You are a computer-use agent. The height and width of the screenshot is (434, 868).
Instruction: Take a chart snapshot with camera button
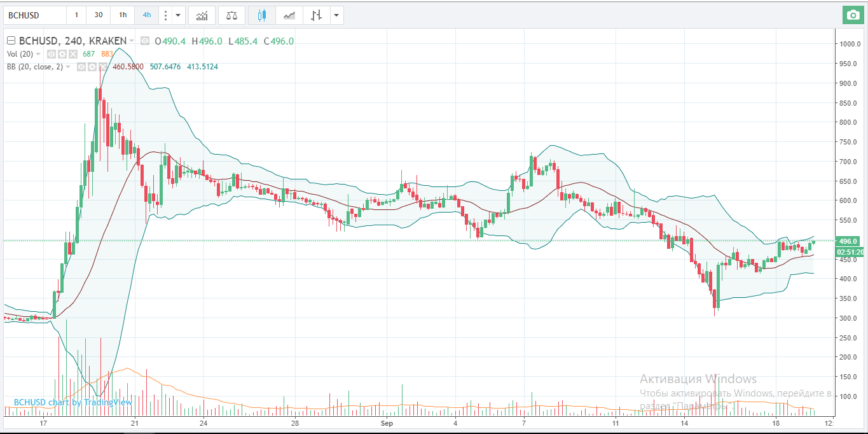(853, 15)
